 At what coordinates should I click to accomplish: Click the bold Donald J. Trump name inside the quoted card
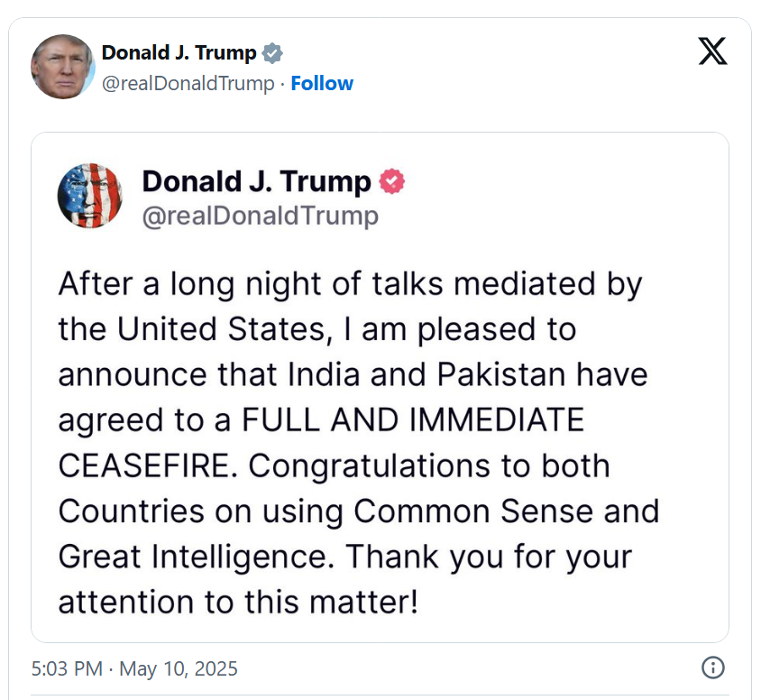[x=256, y=181]
